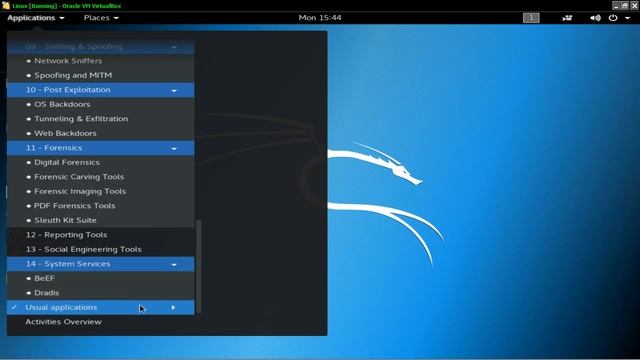
Task: Click the Places menu dropdown arrow
Action: coord(116,18)
